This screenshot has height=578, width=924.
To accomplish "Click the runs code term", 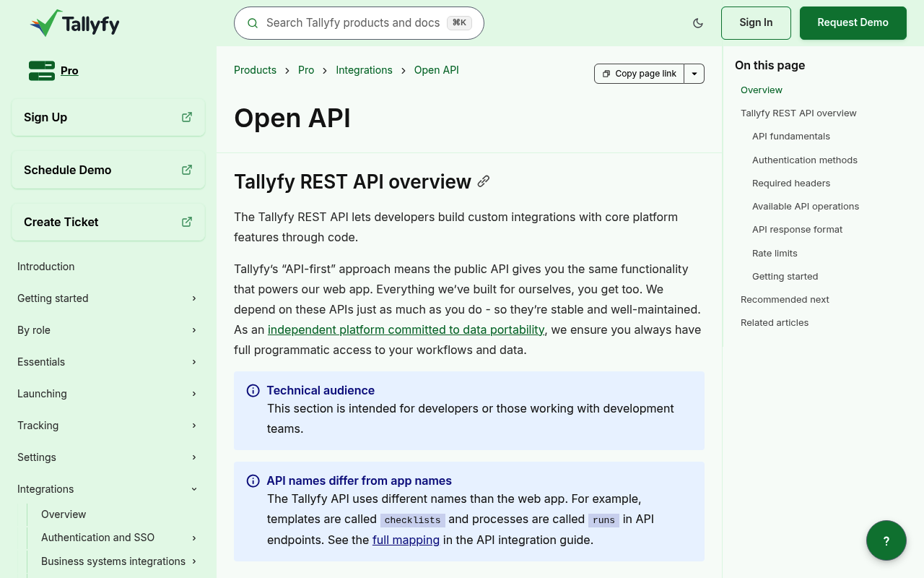I will (603, 520).
